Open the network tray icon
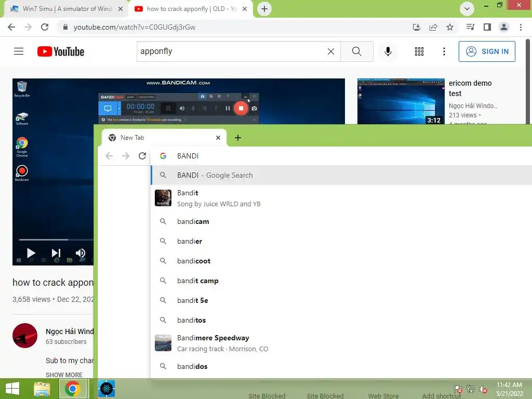Viewport: 532px width, 399px height. (x=471, y=389)
